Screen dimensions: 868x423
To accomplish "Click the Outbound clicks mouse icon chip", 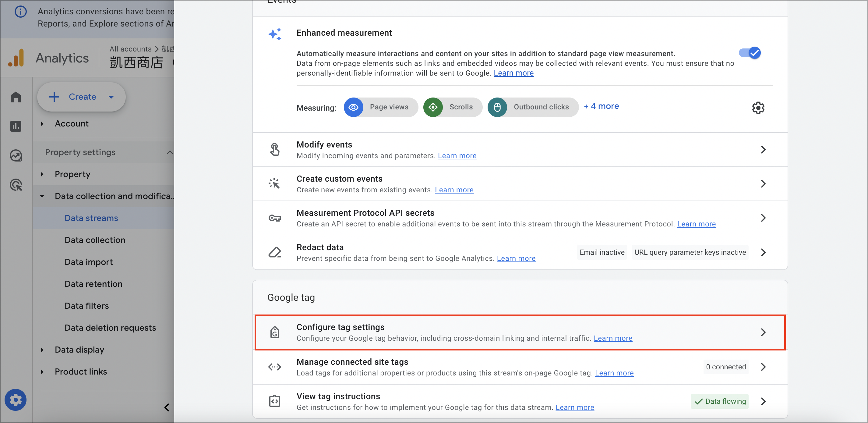I will [497, 107].
